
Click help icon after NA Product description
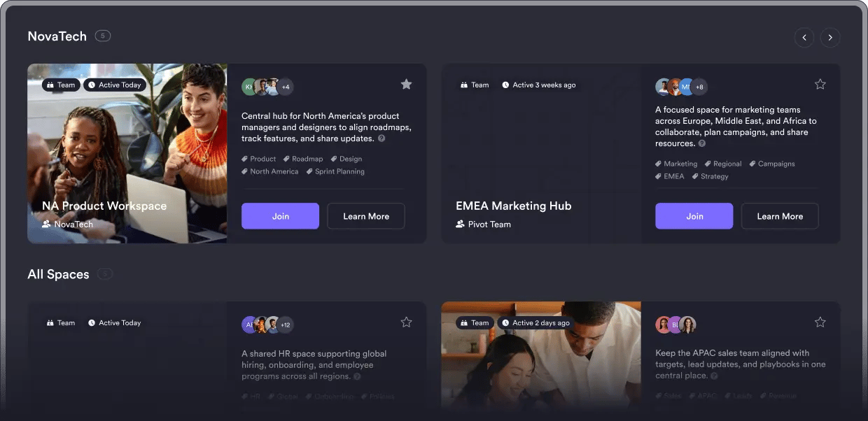point(381,138)
